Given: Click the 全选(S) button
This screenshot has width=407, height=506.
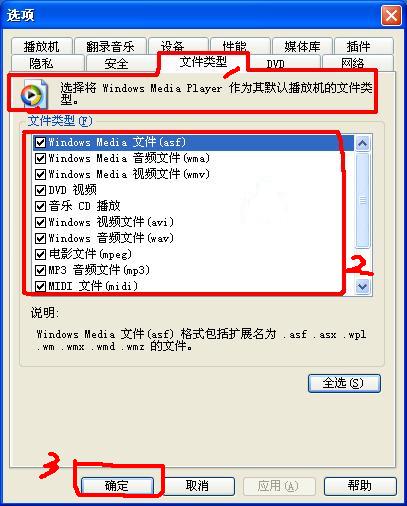Looking at the screenshot, I should pyautogui.click(x=344, y=383).
